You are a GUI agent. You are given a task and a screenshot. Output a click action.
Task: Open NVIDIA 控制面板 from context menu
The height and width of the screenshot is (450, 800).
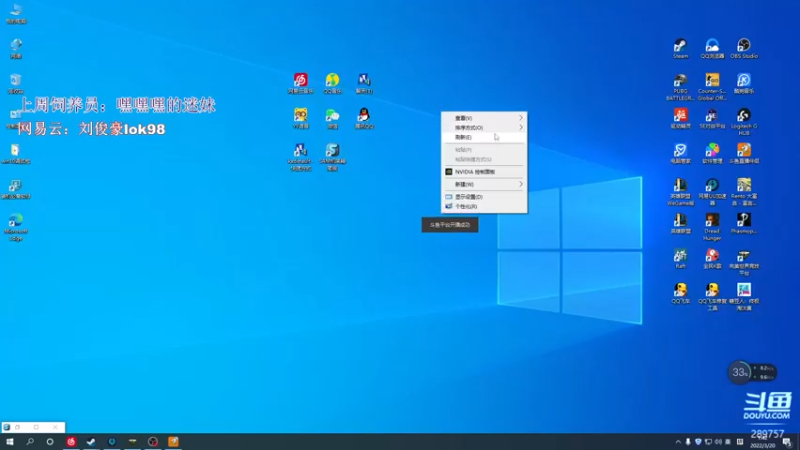tap(484, 172)
